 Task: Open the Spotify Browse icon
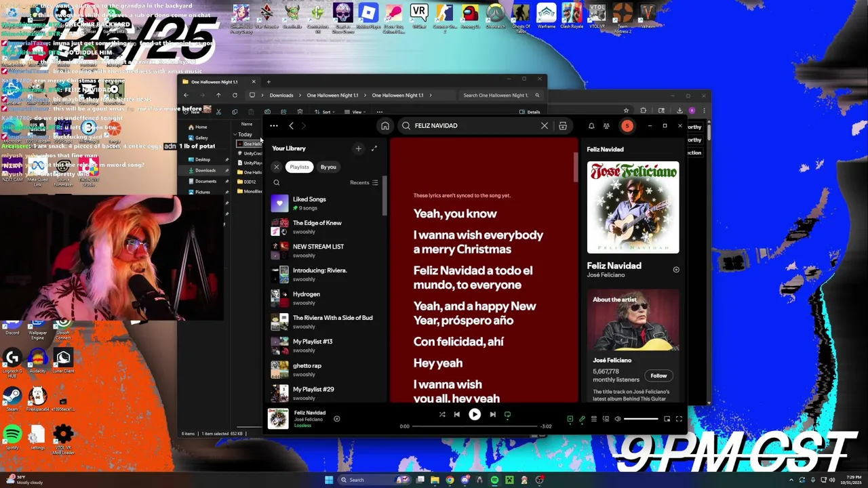[563, 126]
